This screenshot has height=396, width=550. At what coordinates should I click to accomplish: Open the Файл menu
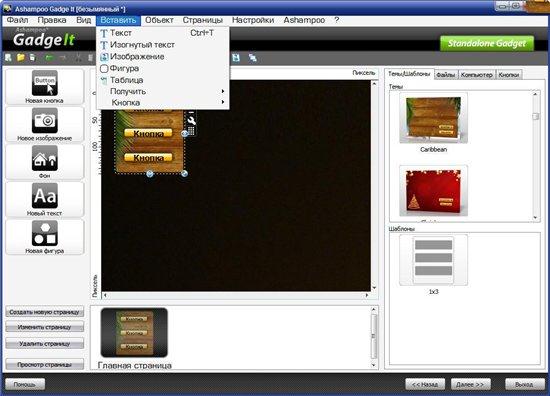pos(18,20)
